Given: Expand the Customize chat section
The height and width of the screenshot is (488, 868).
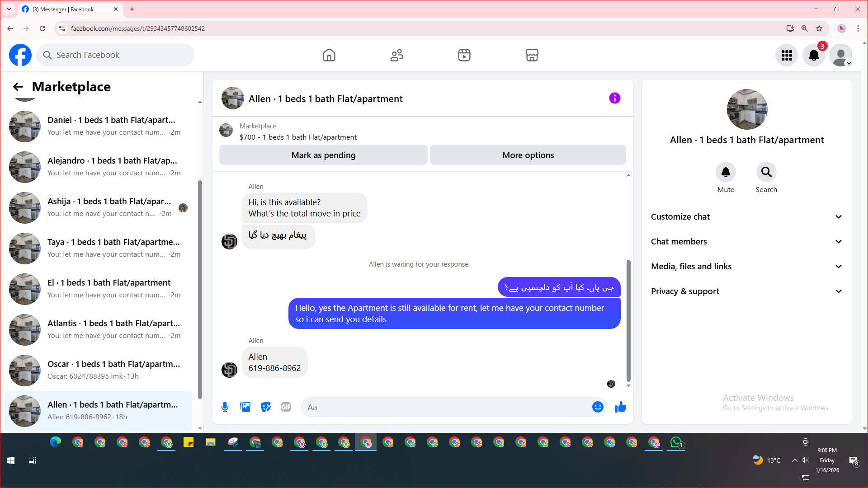Looking at the screenshot, I should [747, 217].
